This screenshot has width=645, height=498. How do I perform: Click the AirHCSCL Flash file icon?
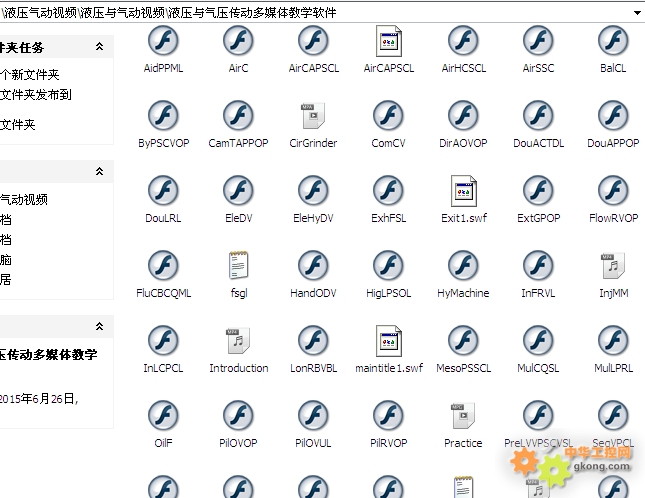click(463, 40)
